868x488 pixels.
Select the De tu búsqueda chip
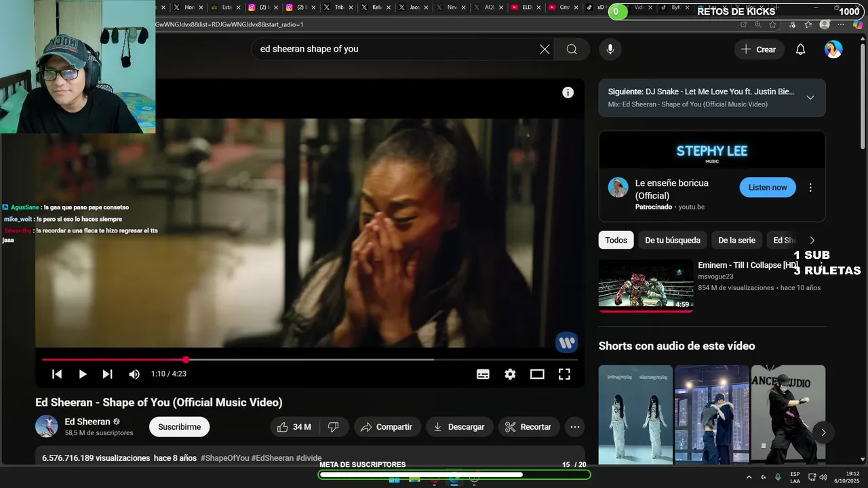673,240
